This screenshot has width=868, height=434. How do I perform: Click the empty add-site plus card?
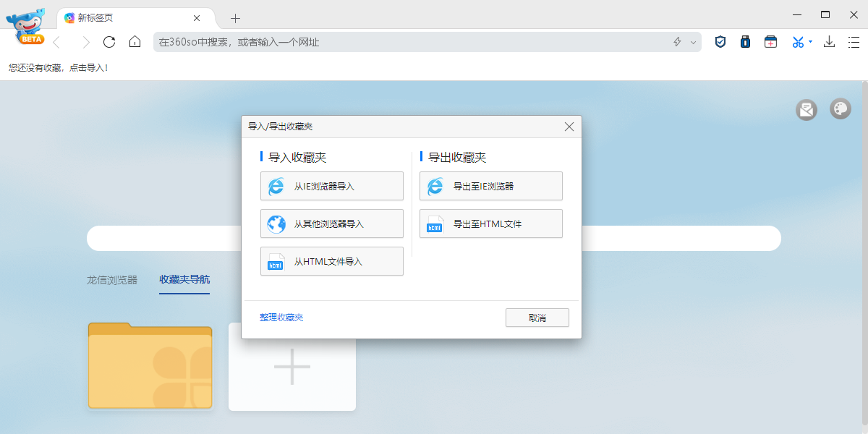point(292,367)
